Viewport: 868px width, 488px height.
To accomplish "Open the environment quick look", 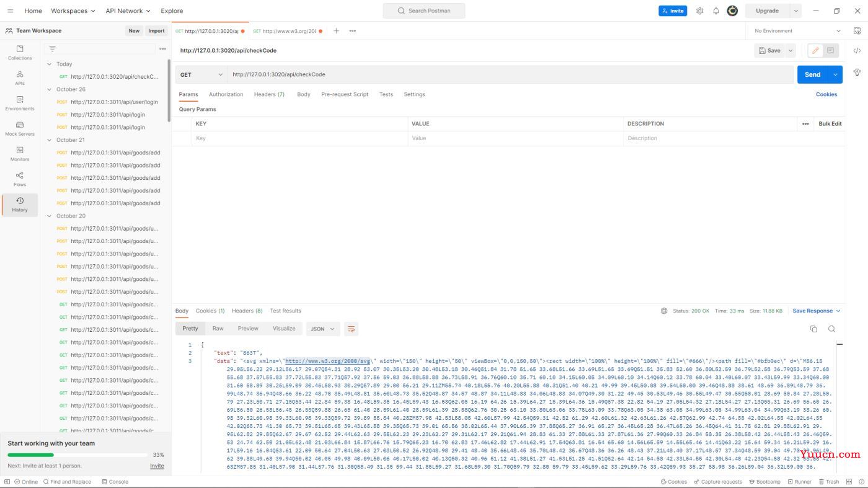I will (857, 30).
